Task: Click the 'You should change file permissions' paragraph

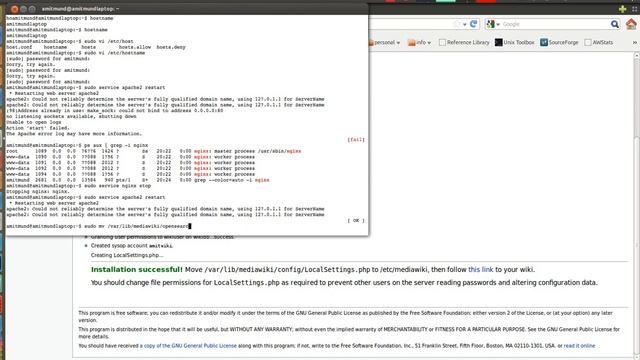Action: click(344, 282)
